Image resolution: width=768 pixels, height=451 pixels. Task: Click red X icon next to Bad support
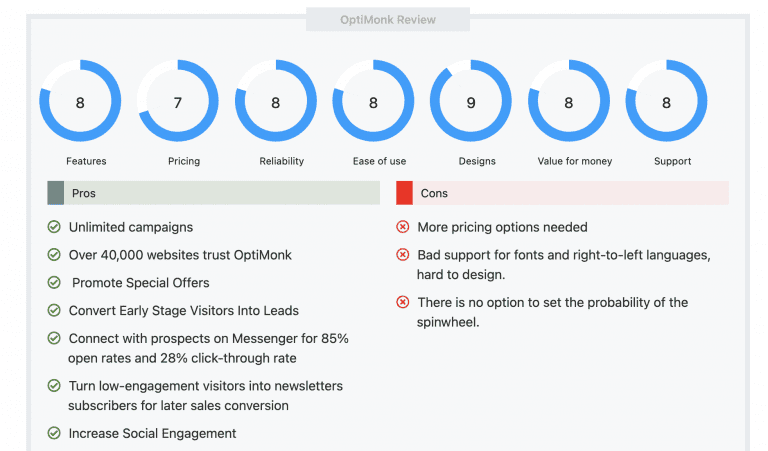pyautogui.click(x=403, y=255)
